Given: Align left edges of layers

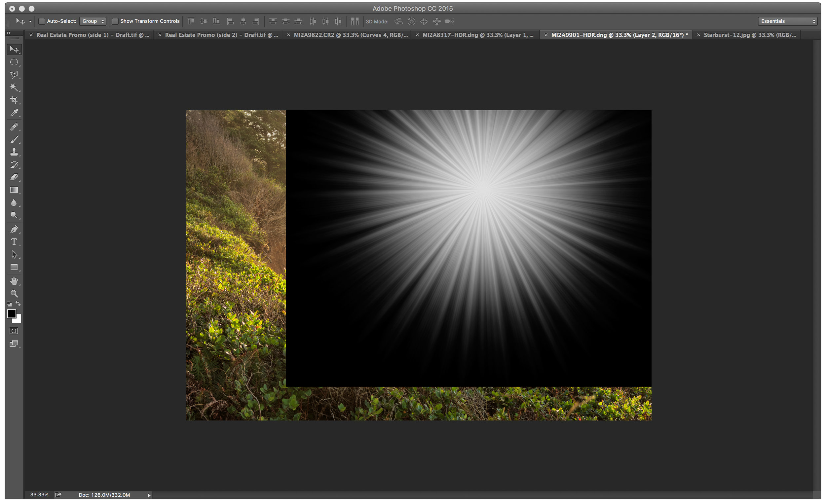Looking at the screenshot, I should (230, 21).
